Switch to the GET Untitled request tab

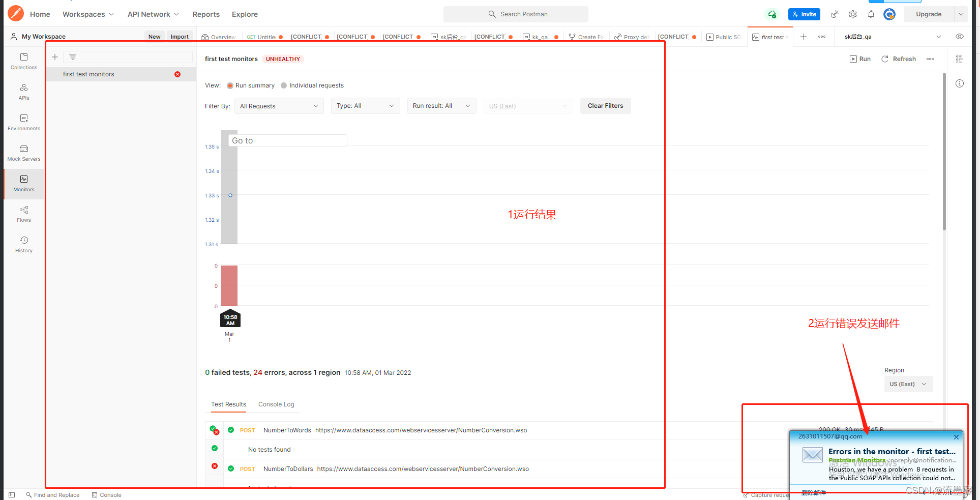coord(264,37)
